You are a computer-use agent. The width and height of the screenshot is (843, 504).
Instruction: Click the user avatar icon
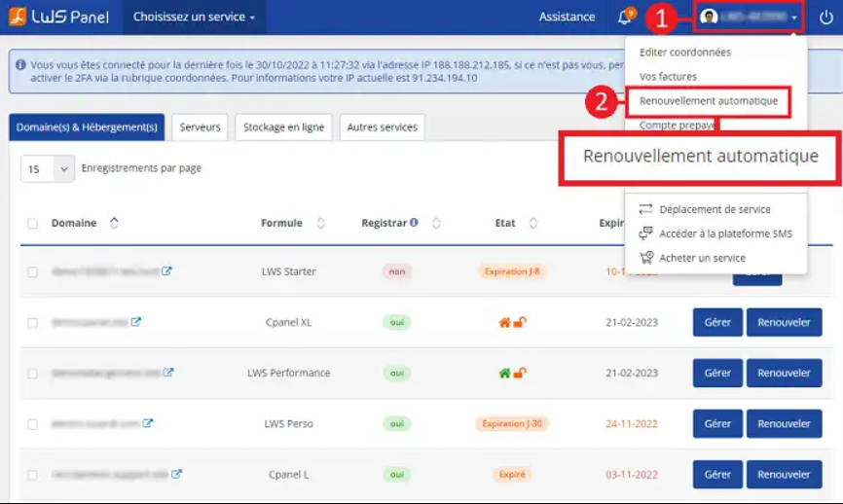click(709, 17)
